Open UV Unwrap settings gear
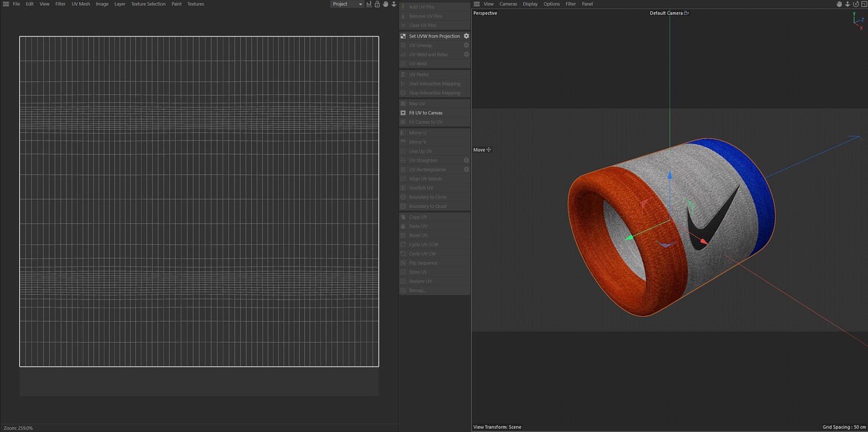The height and width of the screenshot is (432, 868). pos(466,45)
